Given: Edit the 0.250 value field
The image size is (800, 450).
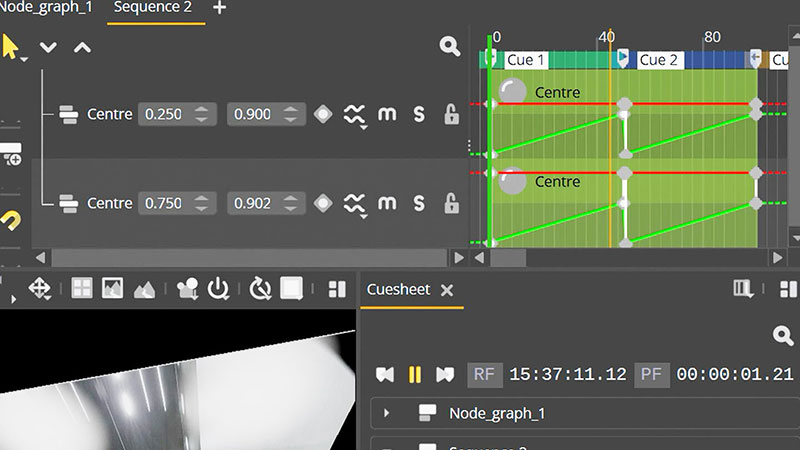Looking at the screenshot, I should pos(177,114).
